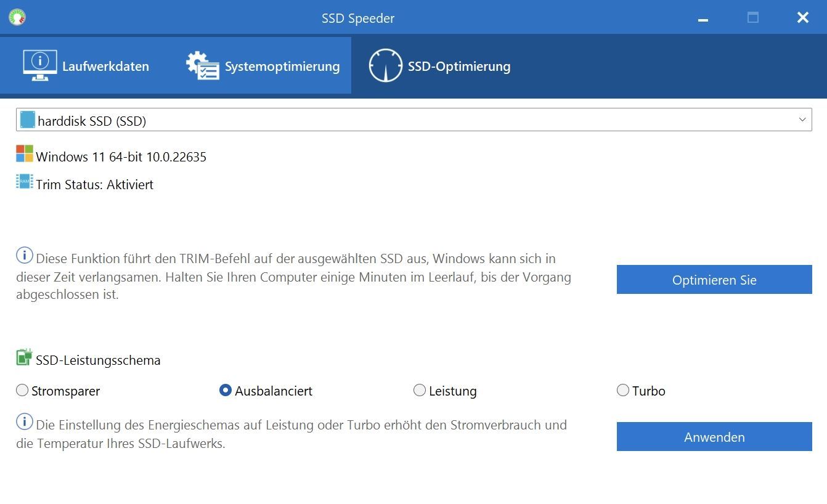This screenshot has height=504, width=827.
Task: Click the Windows logo icon beside OS version
Action: point(25,154)
